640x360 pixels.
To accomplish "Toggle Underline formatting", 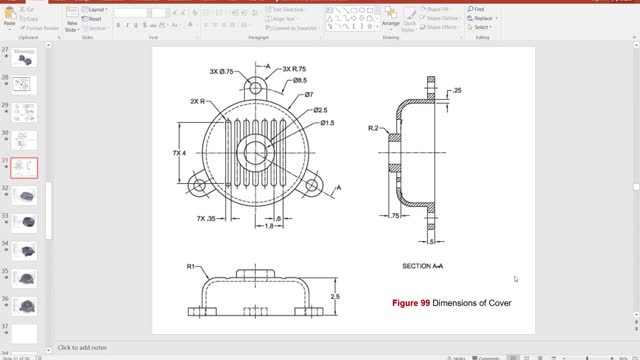I will [136, 25].
